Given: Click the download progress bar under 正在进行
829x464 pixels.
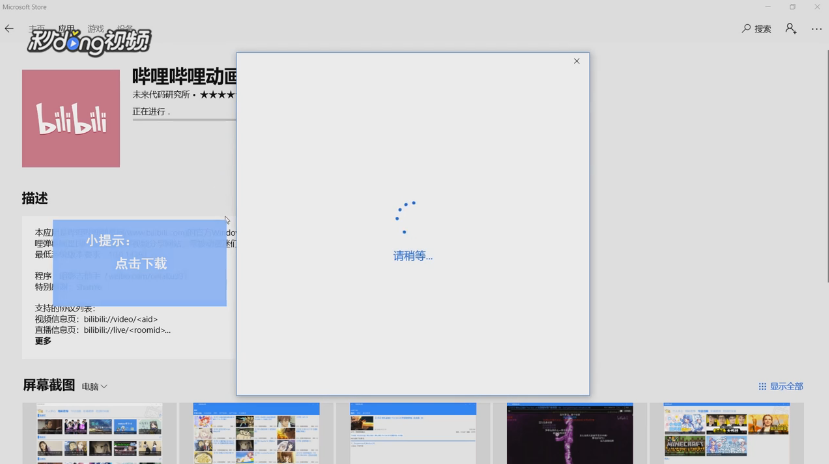Looking at the screenshot, I should (x=184, y=120).
